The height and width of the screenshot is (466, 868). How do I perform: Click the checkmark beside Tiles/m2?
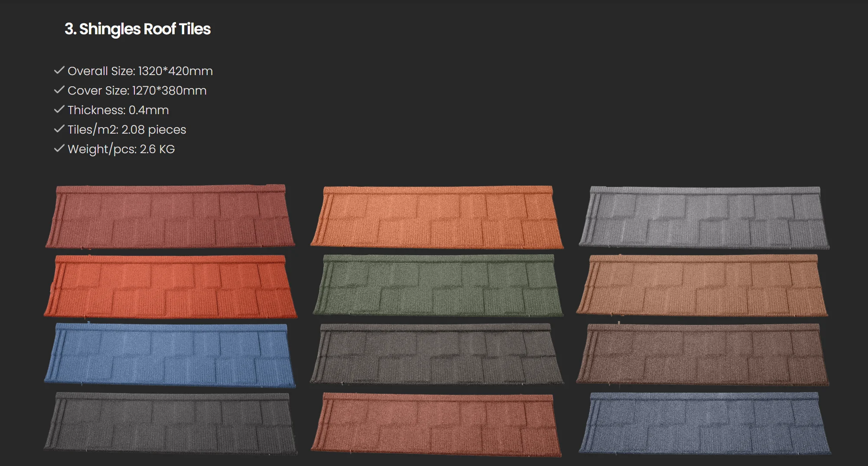[x=59, y=129]
